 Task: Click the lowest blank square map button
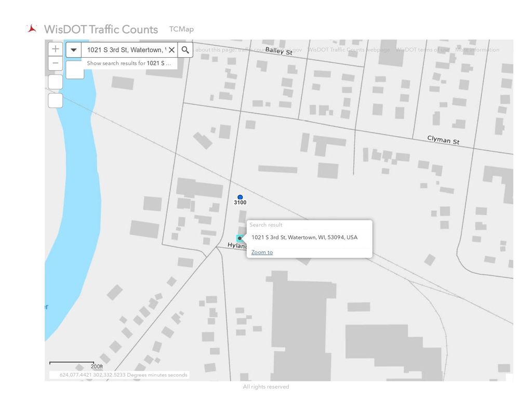click(55, 101)
